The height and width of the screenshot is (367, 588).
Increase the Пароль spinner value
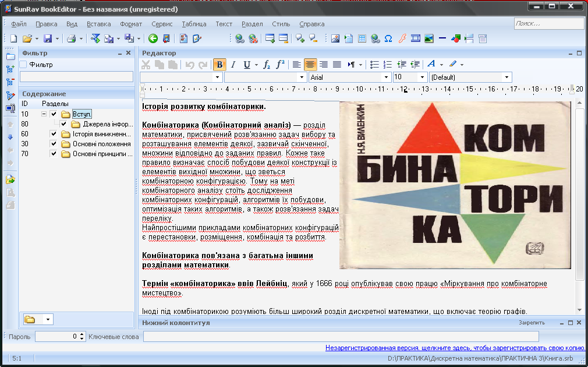[82, 334]
